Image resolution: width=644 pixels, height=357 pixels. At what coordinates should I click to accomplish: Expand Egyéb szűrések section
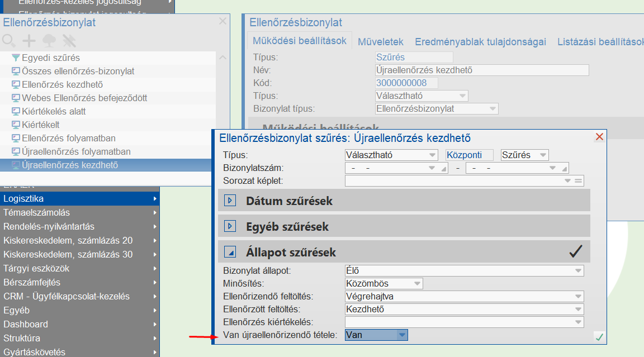click(x=230, y=226)
